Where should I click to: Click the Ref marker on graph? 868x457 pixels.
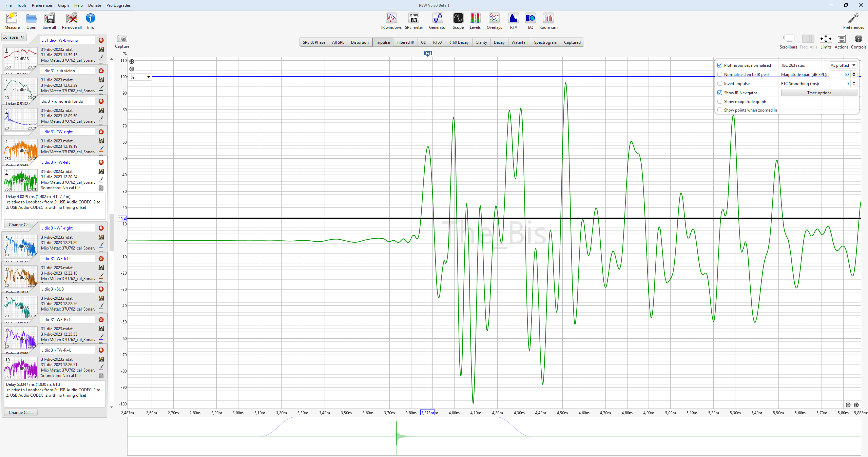pos(428,53)
